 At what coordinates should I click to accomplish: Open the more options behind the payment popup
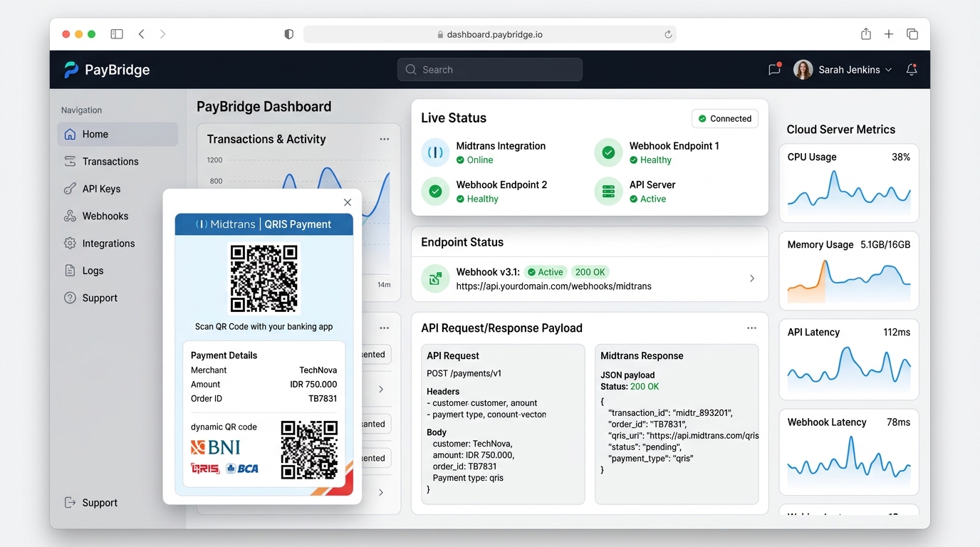tap(385, 328)
